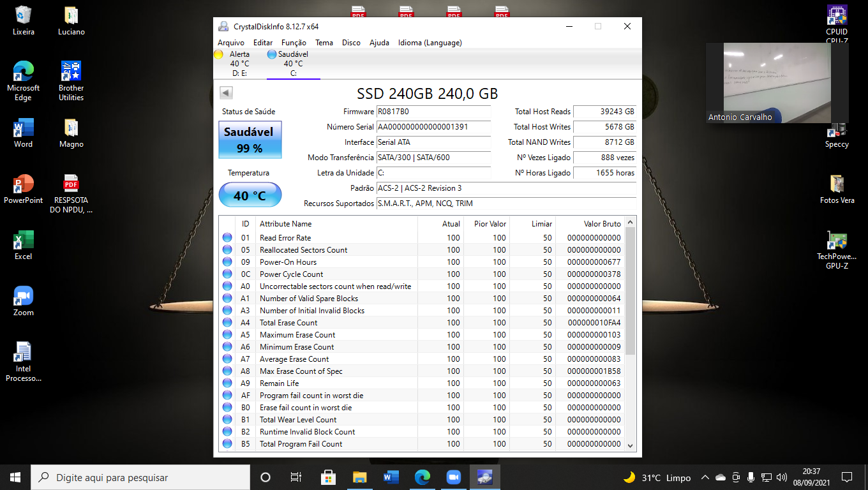Viewport: 868px width, 490px height.
Task: Open the Microsoft Edge desktop icon
Action: (24, 81)
